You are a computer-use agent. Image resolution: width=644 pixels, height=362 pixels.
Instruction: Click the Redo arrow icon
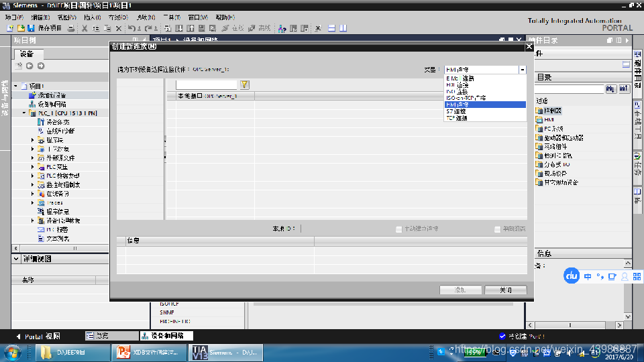click(x=148, y=28)
